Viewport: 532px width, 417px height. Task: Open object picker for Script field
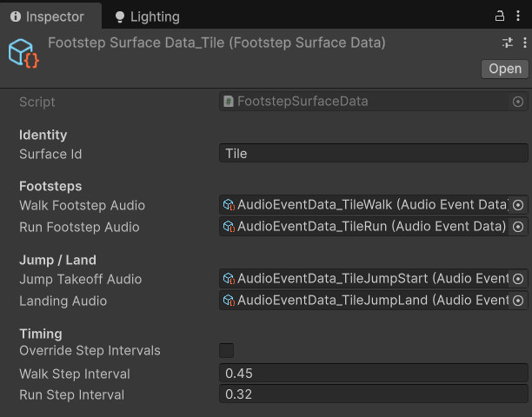[x=518, y=102]
